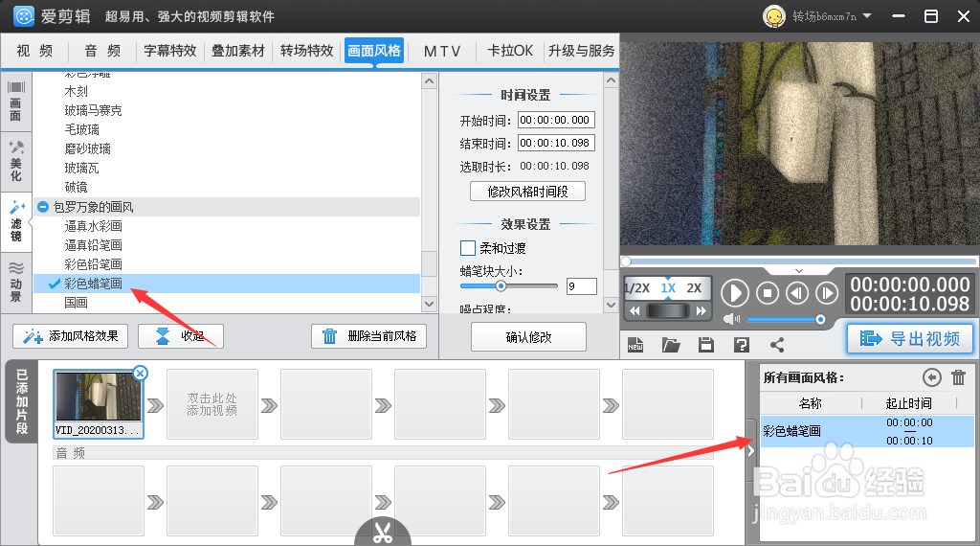Select the 逼真水彩画 style

click(93, 226)
